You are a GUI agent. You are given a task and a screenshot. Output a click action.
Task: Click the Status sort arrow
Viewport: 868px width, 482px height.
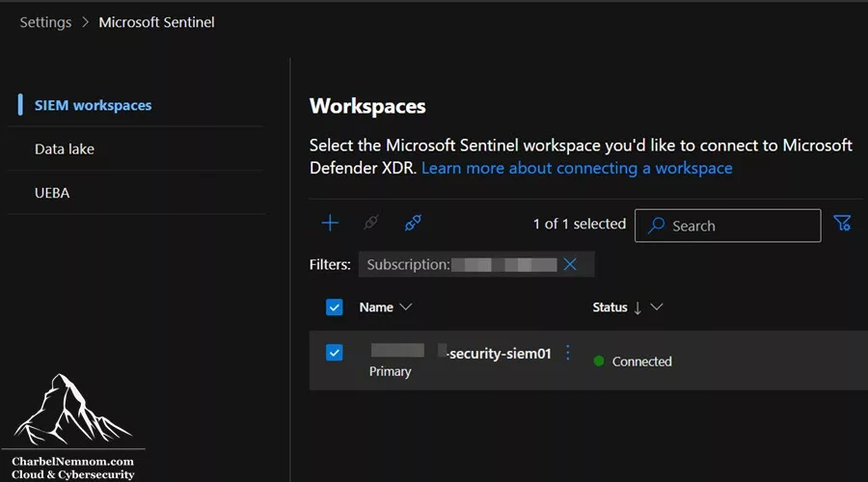point(637,308)
